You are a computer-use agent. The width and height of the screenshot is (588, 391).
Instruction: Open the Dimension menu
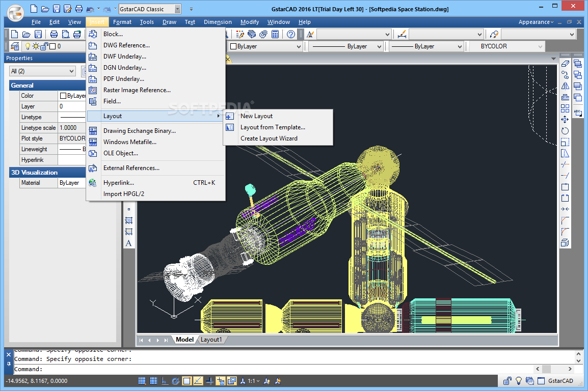218,22
